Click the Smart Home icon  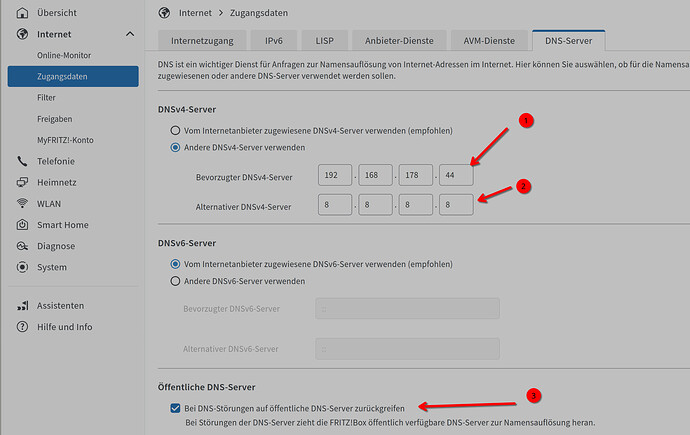click(22, 225)
